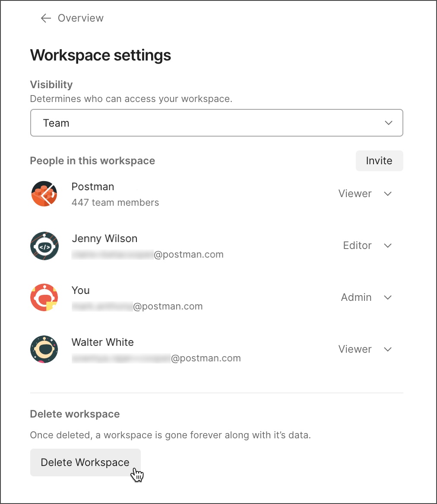This screenshot has height=504, width=437.
Task: Click the Delete Workspace button
Action: pos(85,462)
